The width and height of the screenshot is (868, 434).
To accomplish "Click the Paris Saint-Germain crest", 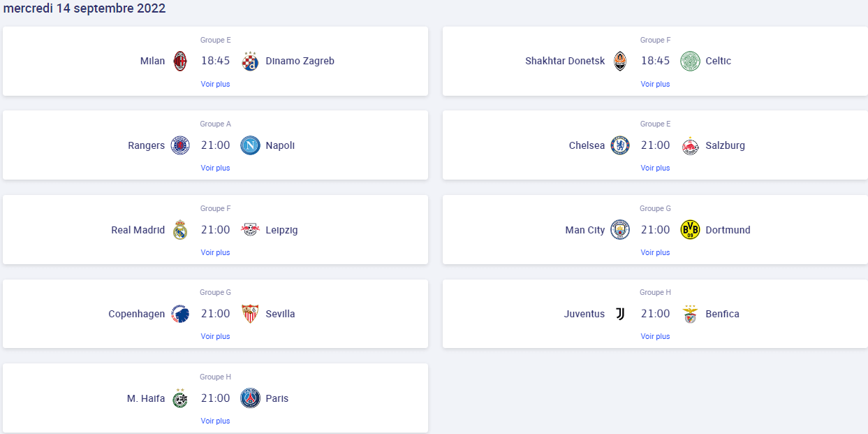I will (250, 398).
